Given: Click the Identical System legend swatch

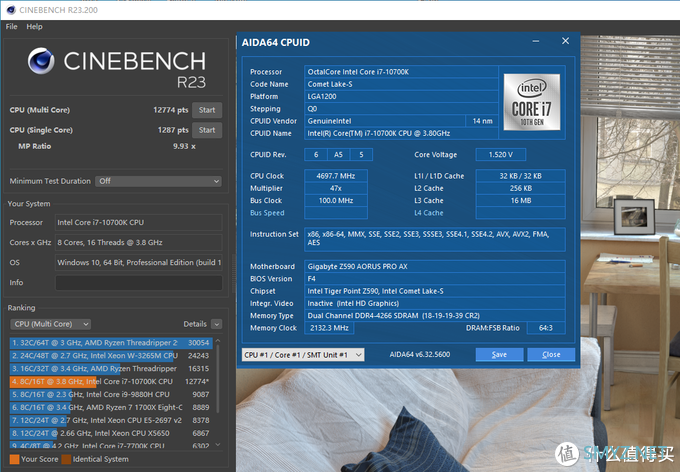Looking at the screenshot, I should tap(66, 459).
